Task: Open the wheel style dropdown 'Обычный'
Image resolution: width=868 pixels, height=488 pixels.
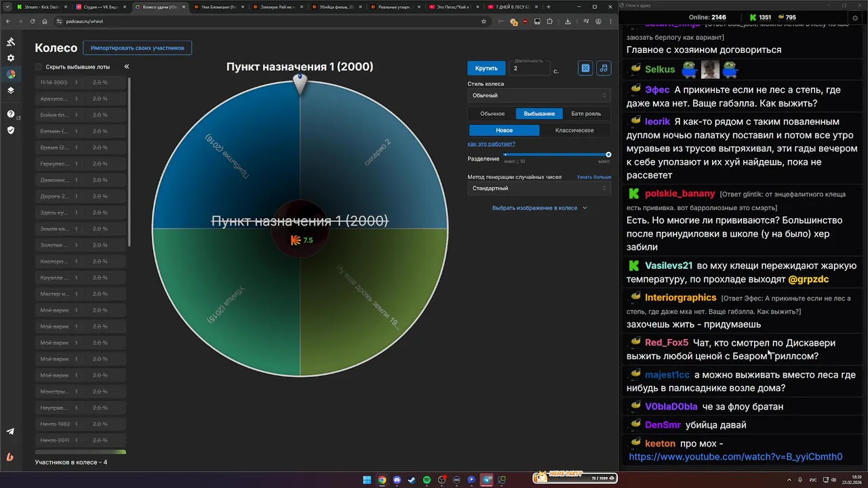Action: (539, 96)
